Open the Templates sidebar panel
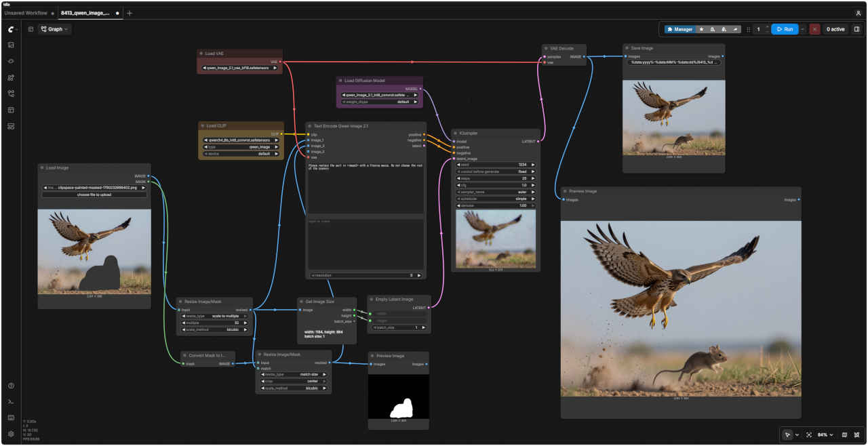Viewport: 868px width, 446px height. [x=11, y=126]
